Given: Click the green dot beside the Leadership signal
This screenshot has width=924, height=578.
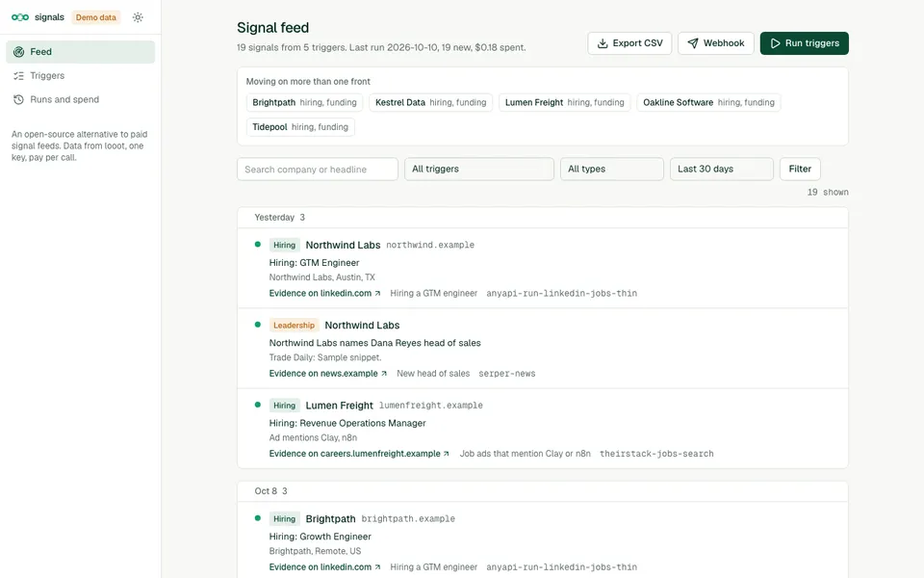Looking at the screenshot, I should (x=258, y=325).
